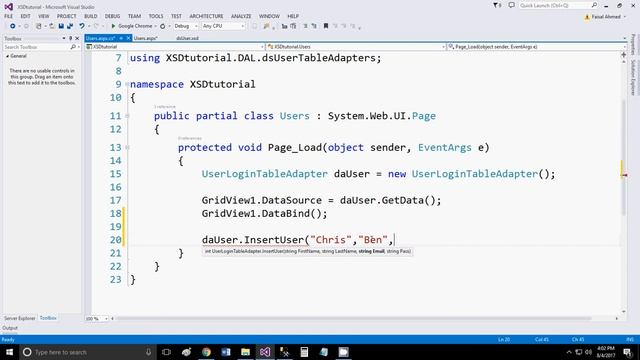Click the New Project icon in the toolbar
640x360 pixels.
(39, 26)
